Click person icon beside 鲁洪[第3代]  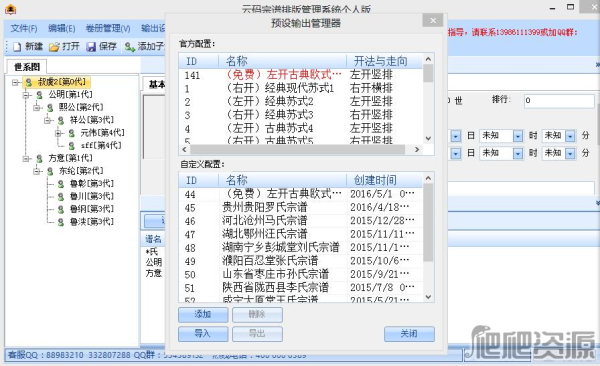tap(60, 222)
